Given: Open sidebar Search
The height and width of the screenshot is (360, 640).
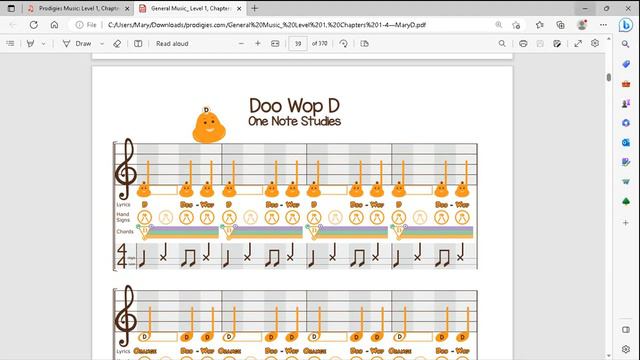Looking at the screenshot, I should pos(625,44).
